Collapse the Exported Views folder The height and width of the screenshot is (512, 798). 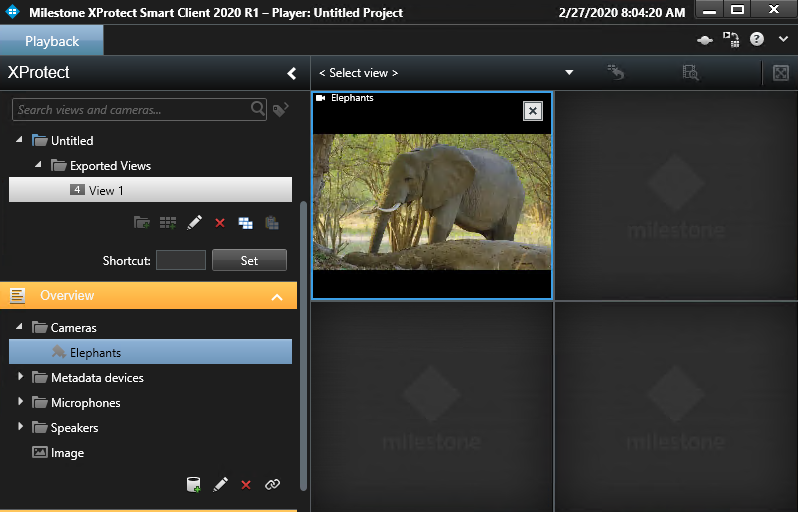pos(38,164)
